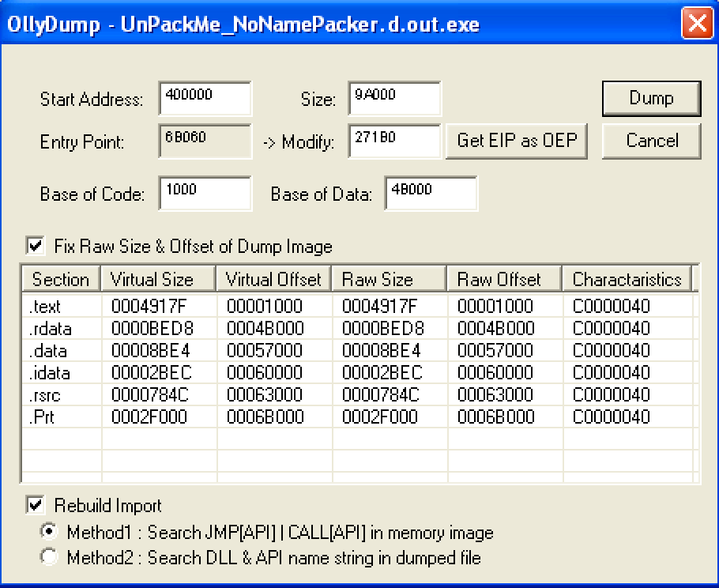Click the Entry Point field

coord(205,141)
